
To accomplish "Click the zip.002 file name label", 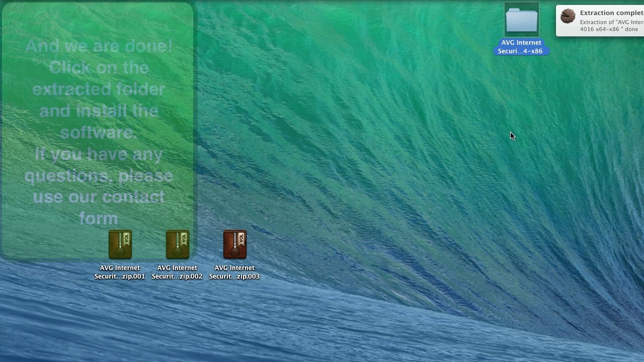I will click(x=177, y=272).
